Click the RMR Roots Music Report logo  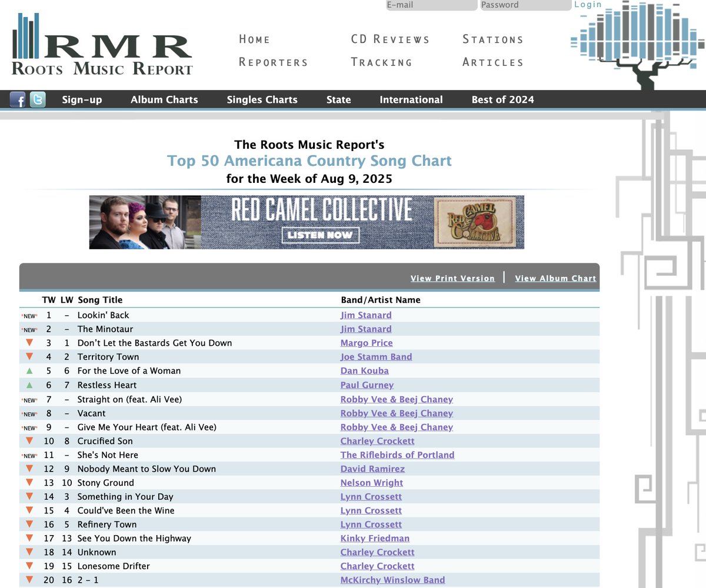102,45
